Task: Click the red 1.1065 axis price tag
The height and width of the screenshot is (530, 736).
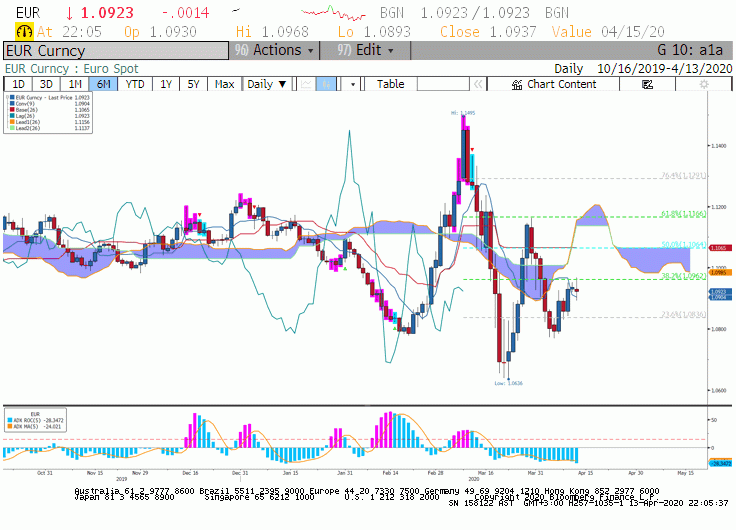Action: click(x=720, y=248)
